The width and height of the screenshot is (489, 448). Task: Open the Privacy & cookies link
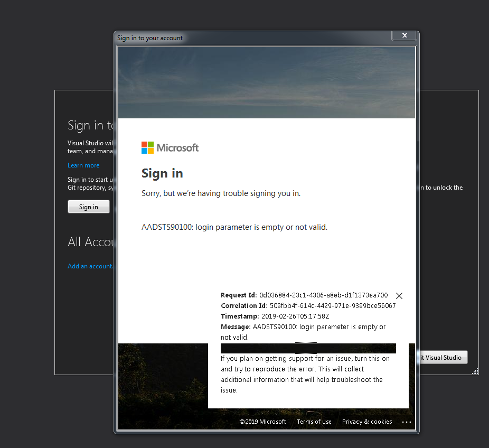(x=367, y=422)
